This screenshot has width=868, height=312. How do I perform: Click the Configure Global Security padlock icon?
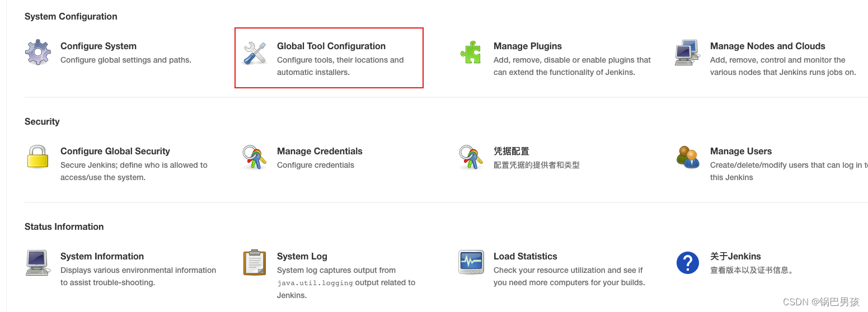pos(38,157)
